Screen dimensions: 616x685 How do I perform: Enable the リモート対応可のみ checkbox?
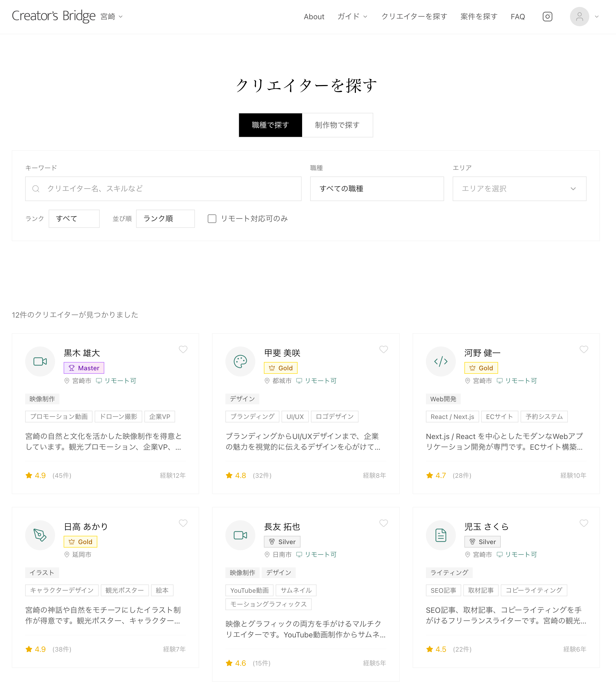coord(212,219)
